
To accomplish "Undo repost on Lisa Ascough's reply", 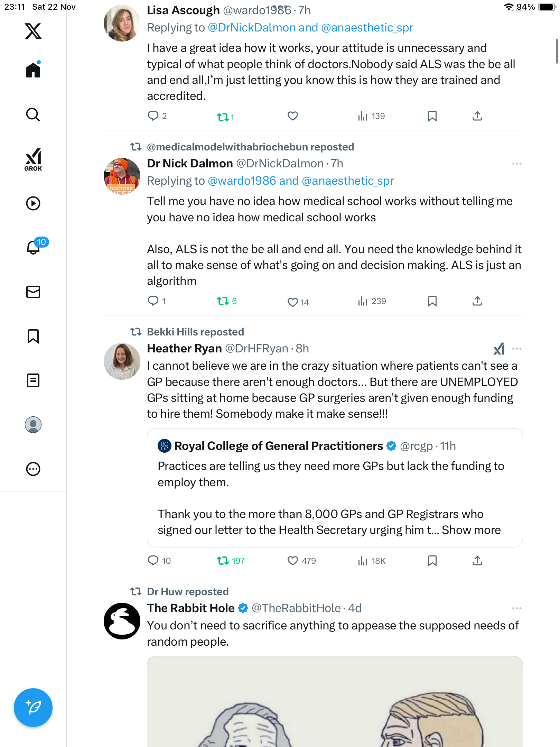I will pyautogui.click(x=223, y=117).
